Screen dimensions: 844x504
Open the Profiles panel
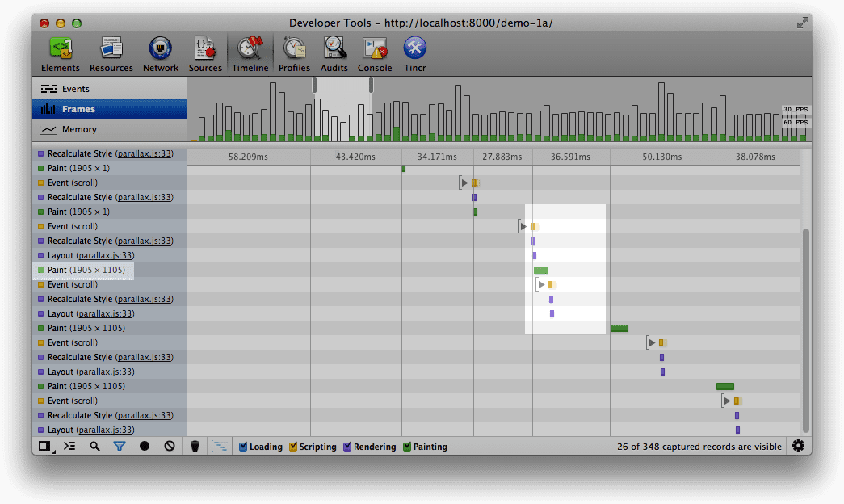coord(294,53)
